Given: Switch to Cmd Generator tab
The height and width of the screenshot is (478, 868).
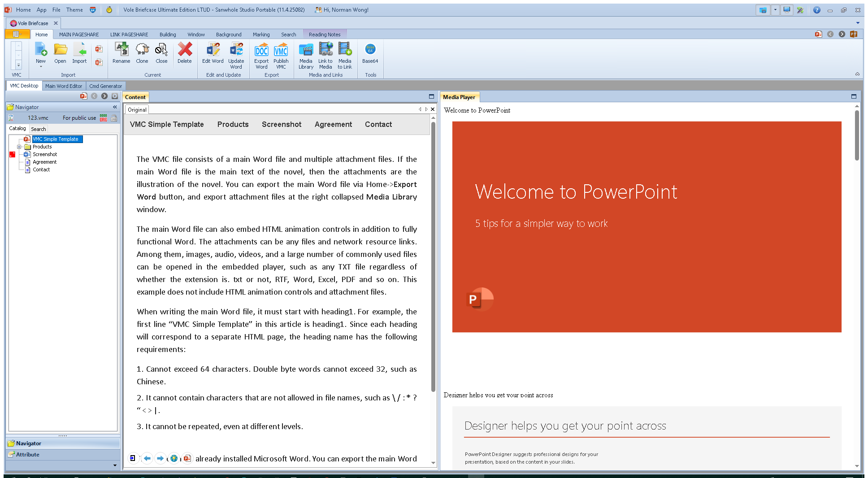Looking at the screenshot, I should point(105,86).
